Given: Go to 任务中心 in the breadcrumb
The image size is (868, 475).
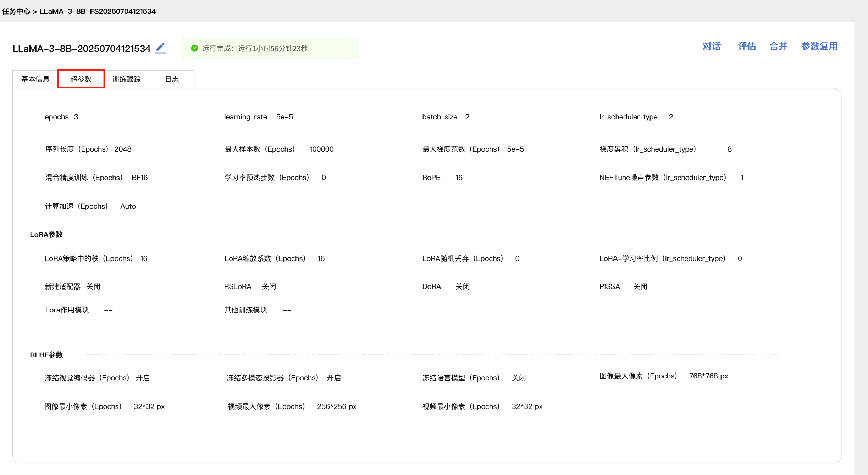Looking at the screenshot, I should (16, 11).
